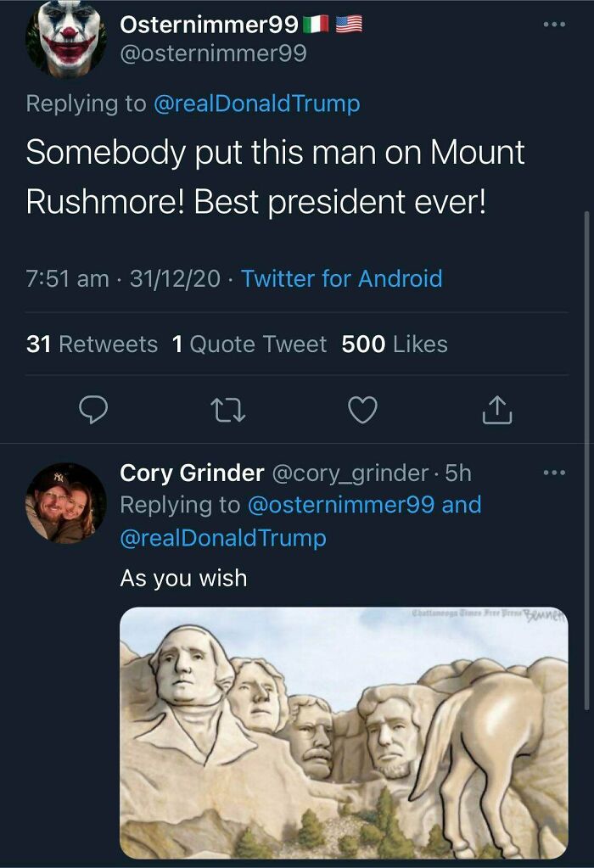Open the share icon beneath the tweet
The height and width of the screenshot is (868, 594).
pyautogui.click(x=496, y=410)
